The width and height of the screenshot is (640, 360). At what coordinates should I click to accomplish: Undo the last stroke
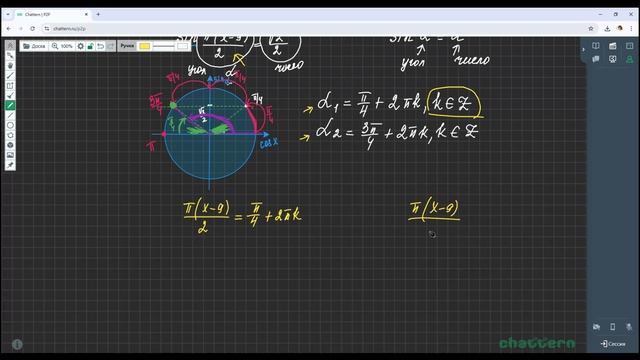100,46
